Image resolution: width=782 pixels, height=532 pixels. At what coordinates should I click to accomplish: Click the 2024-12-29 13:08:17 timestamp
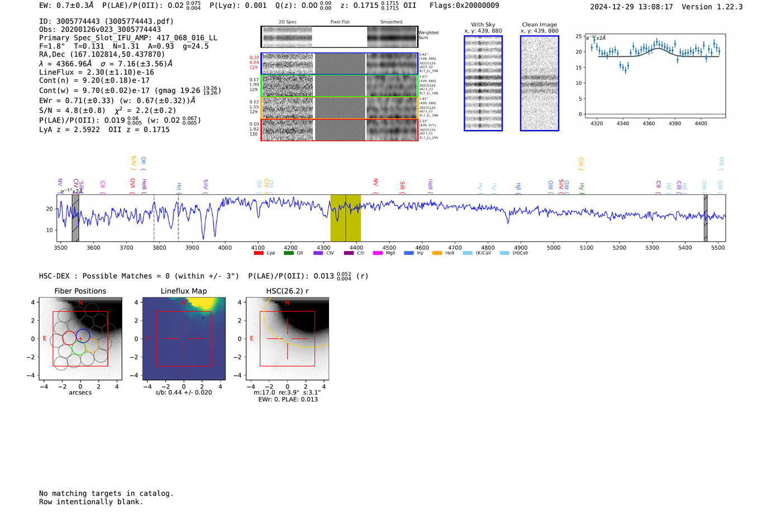632,7
